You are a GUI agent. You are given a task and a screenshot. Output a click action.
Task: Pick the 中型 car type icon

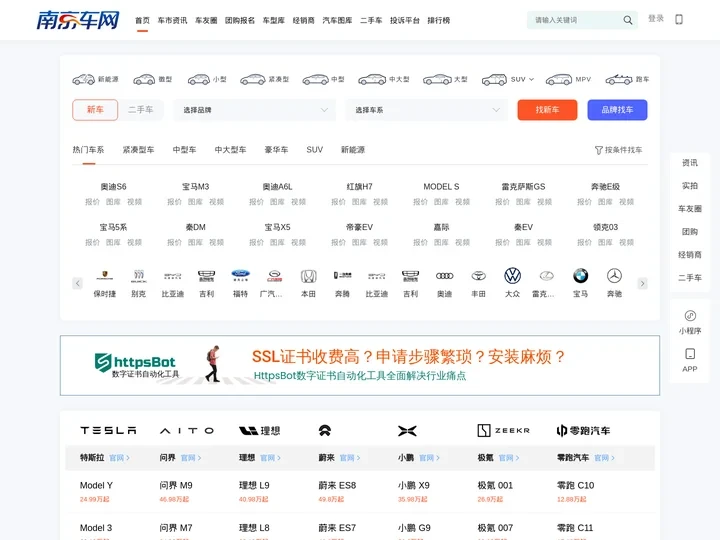[315, 79]
